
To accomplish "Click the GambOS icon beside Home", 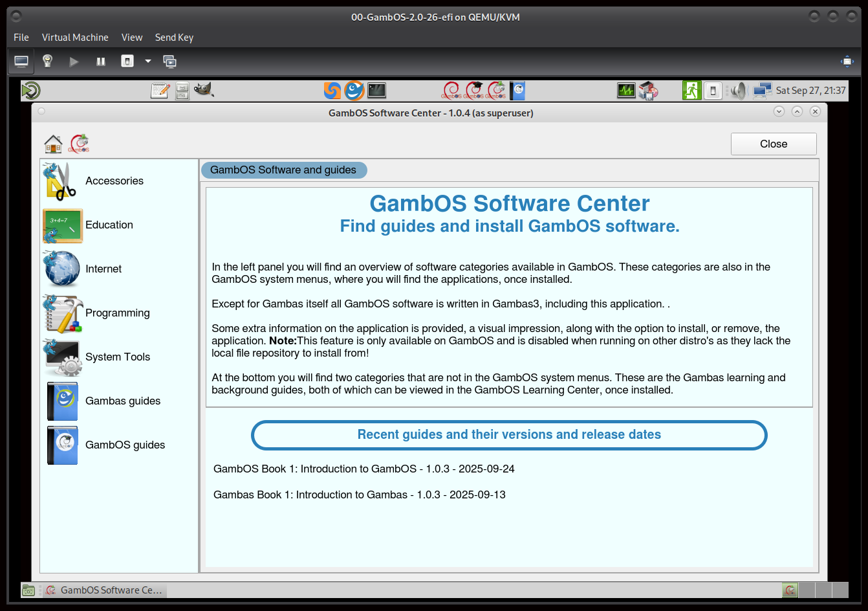I will point(78,143).
